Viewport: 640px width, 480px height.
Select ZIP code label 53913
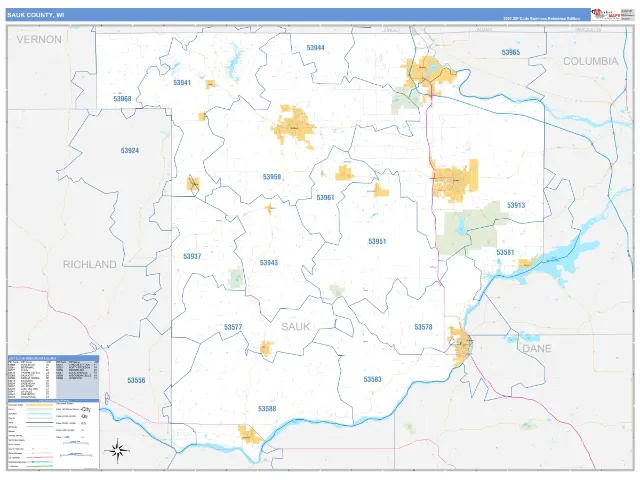coord(516,205)
